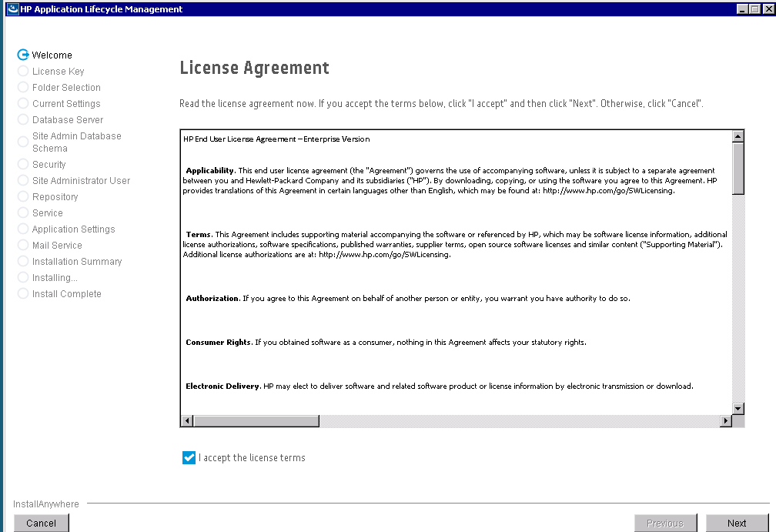
Task: Click the license text scroll up arrow
Action: (x=738, y=136)
